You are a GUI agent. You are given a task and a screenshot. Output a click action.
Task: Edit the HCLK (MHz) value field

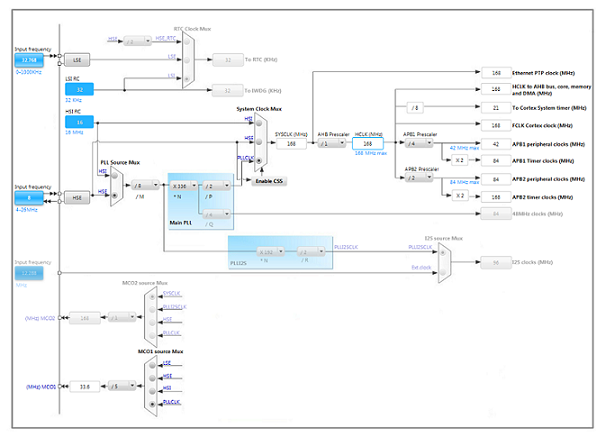point(368,143)
